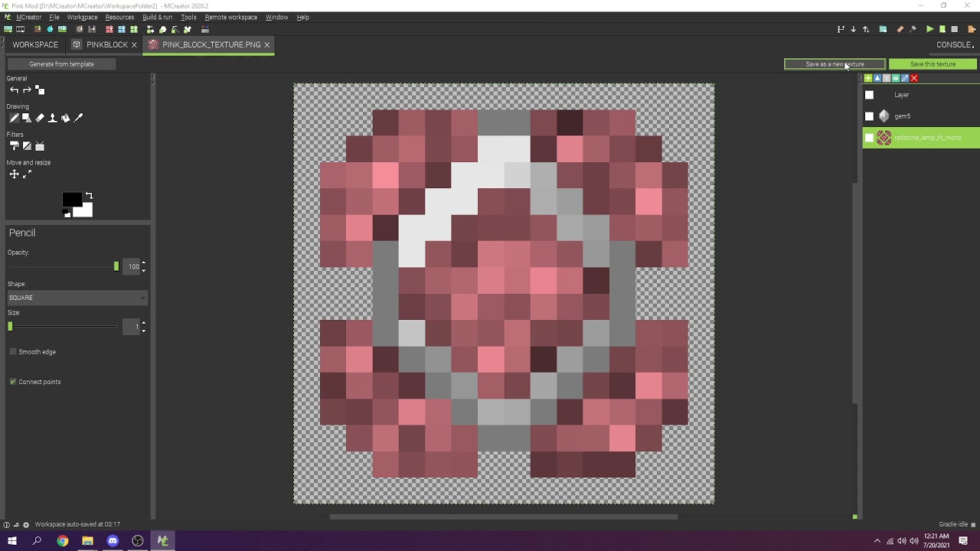Click the opacity value field showing 100
Screen dimensions: 980x551
[132, 266]
